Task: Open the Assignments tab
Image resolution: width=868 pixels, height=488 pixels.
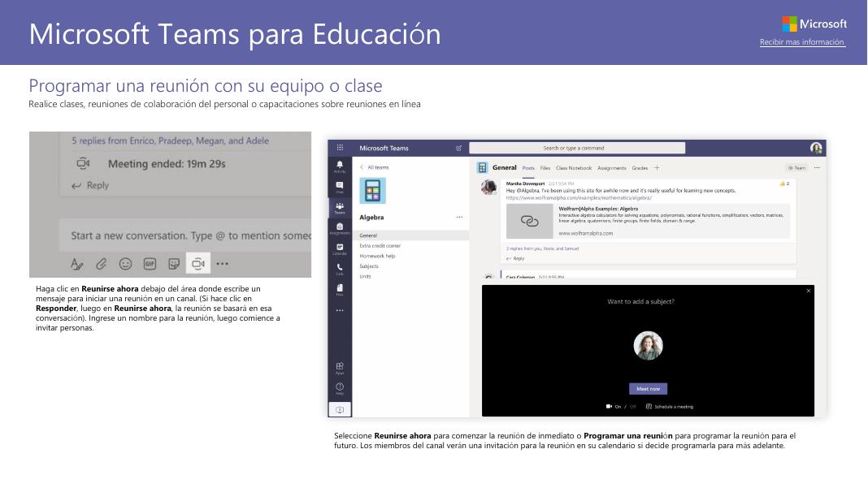Action: coord(612,168)
